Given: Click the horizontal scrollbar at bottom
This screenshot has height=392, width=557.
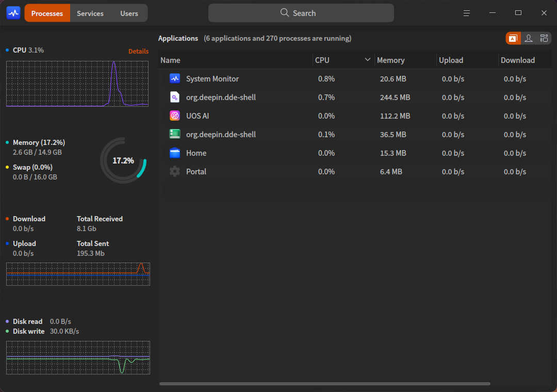Looking at the screenshot, I should tap(324, 384).
